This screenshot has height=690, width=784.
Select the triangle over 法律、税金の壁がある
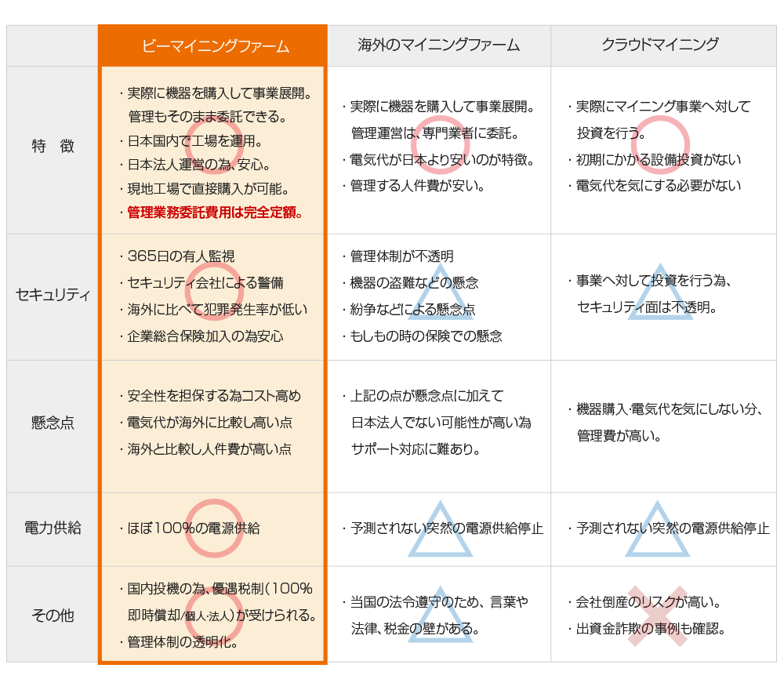click(441, 616)
